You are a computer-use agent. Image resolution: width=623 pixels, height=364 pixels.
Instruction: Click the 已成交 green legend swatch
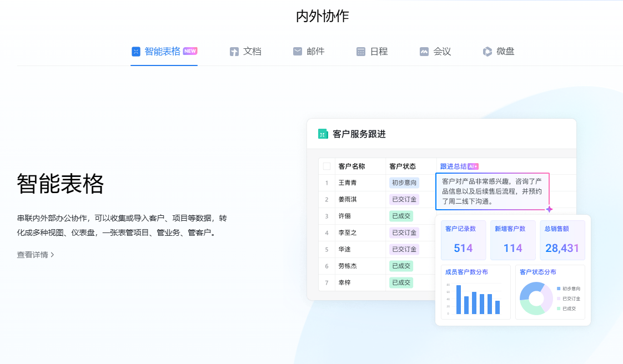[x=559, y=309]
